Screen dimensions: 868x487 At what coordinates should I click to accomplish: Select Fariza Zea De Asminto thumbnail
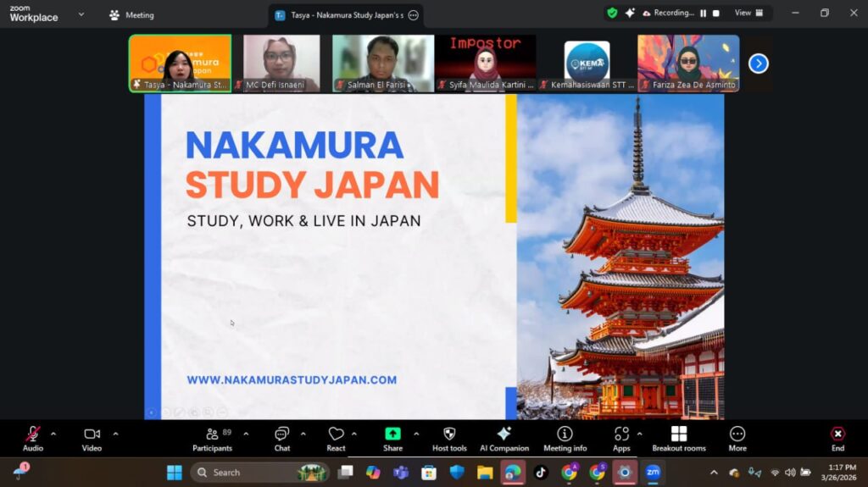click(688, 63)
